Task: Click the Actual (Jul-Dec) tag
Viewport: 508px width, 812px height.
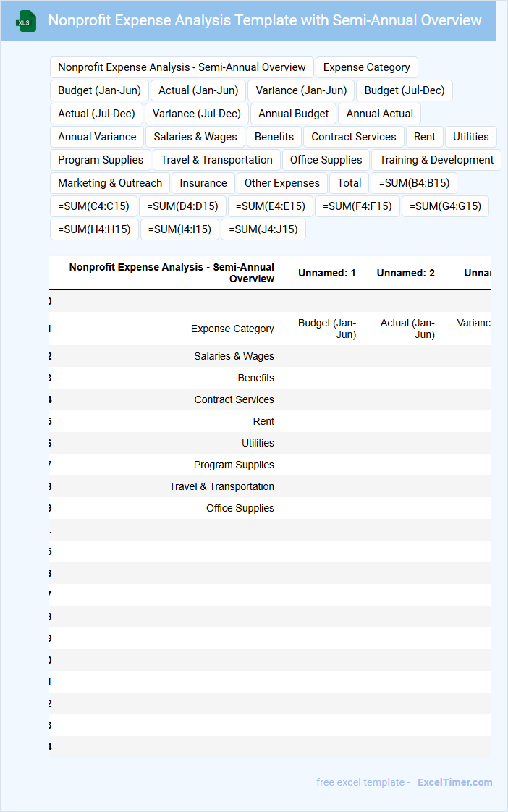Action: [96, 114]
